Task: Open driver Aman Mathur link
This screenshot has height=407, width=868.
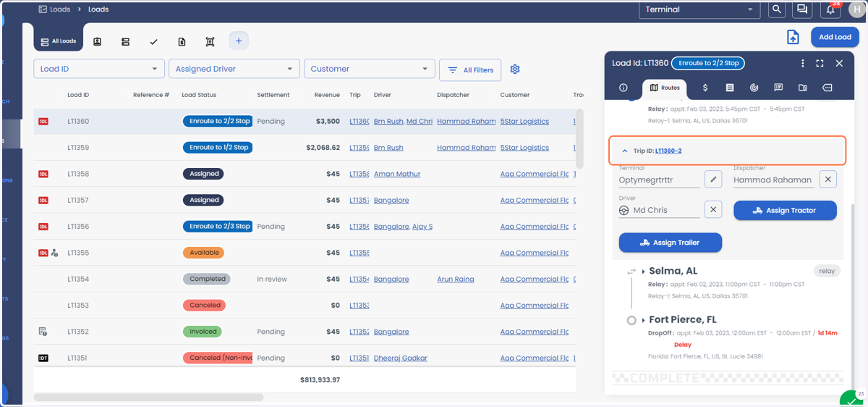Action: click(397, 174)
